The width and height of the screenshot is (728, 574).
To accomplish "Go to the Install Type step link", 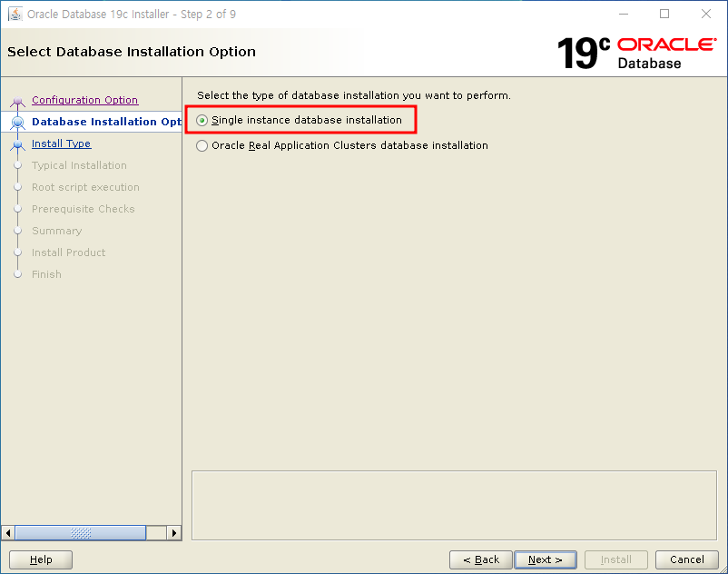I will (x=62, y=143).
